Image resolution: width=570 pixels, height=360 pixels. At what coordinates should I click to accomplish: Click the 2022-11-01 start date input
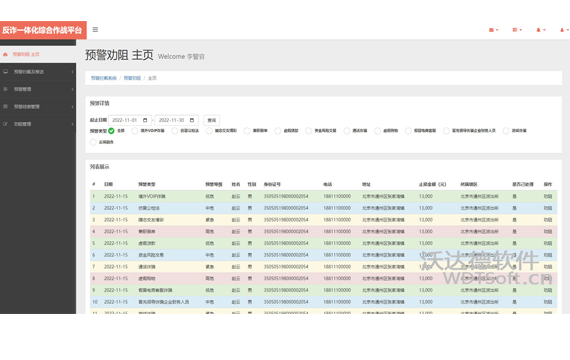click(x=130, y=120)
